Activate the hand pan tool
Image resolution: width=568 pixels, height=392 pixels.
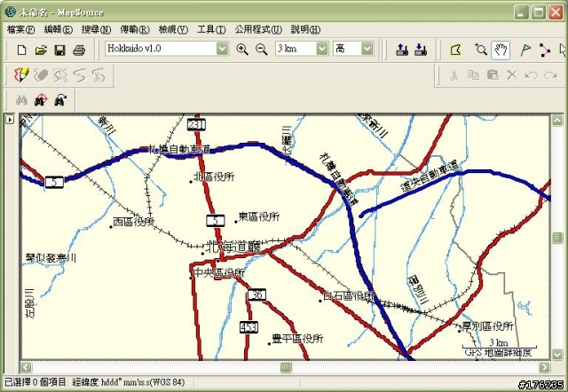(x=501, y=50)
